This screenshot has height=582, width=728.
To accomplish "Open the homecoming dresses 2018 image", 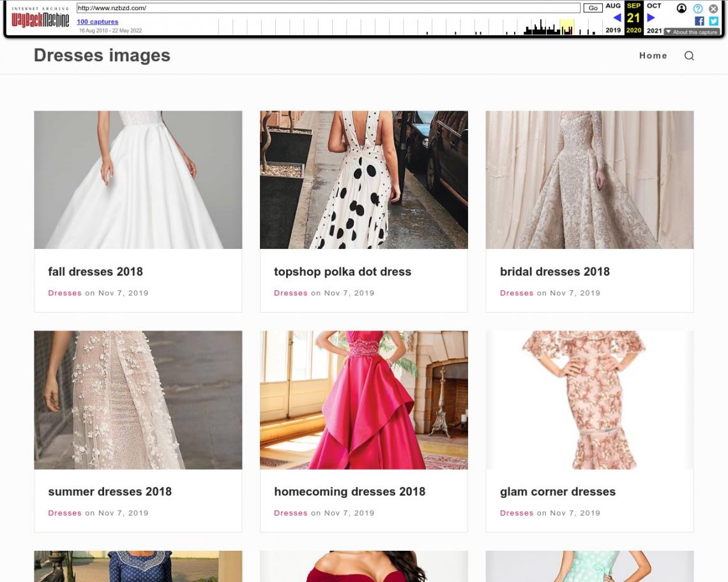I will pyautogui.click(x=363, y=399).
